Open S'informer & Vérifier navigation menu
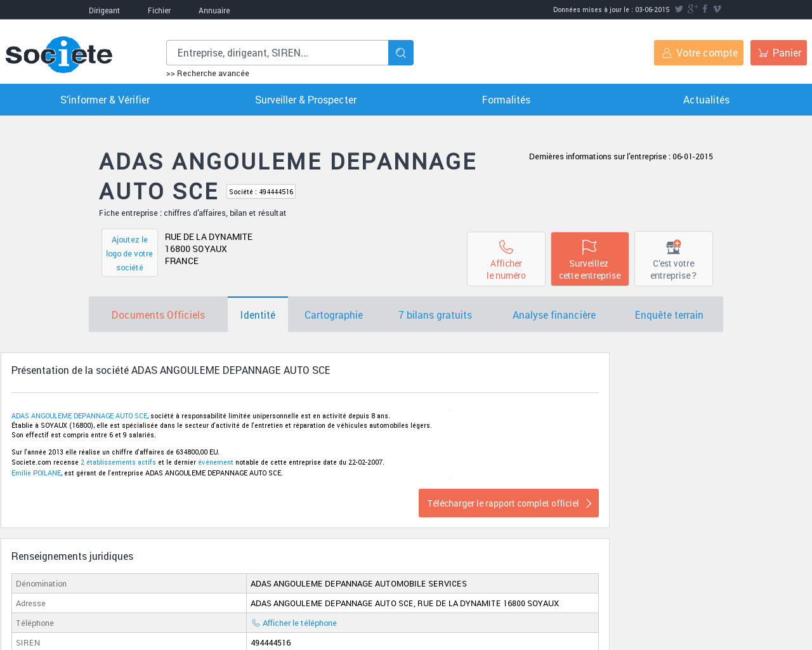The width and height of the screenshot is (812, 650). coord(105,100)
